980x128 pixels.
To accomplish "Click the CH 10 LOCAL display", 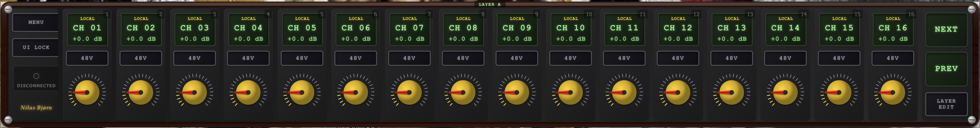I will click(570, 29).
